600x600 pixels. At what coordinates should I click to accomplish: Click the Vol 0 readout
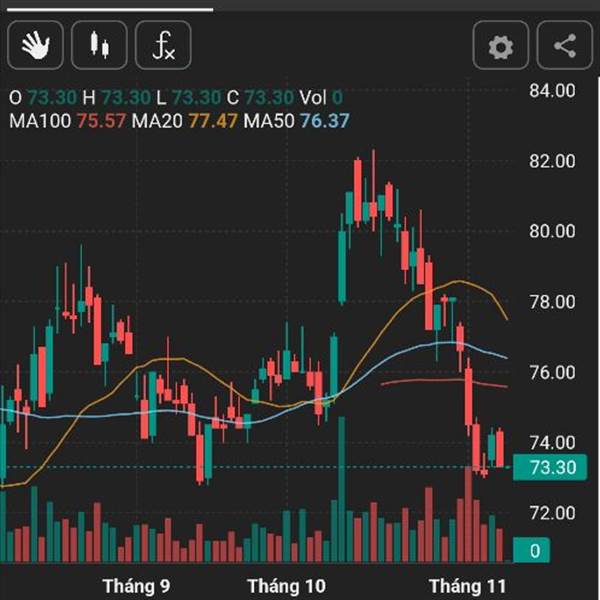click(321, 98)
